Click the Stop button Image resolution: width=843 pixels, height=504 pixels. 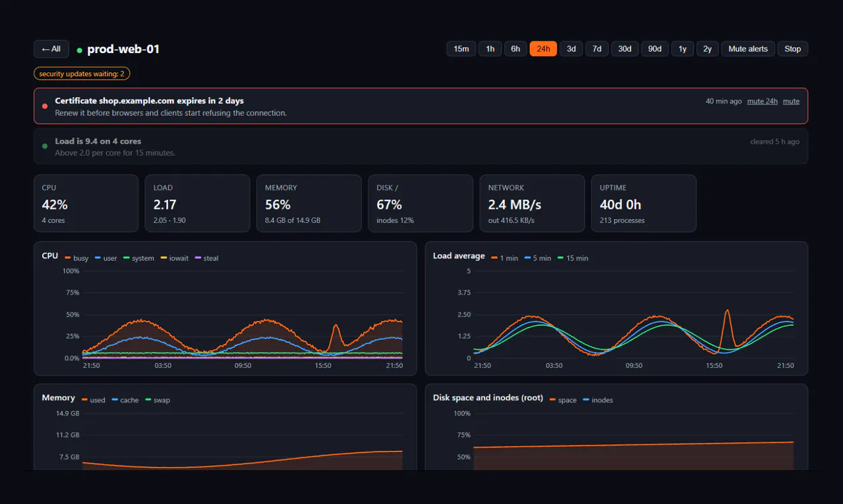coord(793,49)
